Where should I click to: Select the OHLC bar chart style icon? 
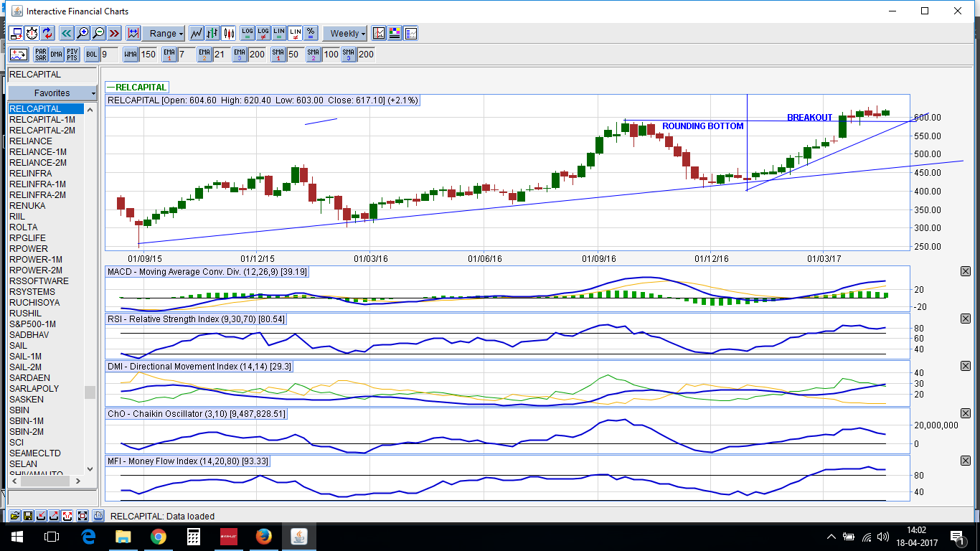click(x=212, y=33)
